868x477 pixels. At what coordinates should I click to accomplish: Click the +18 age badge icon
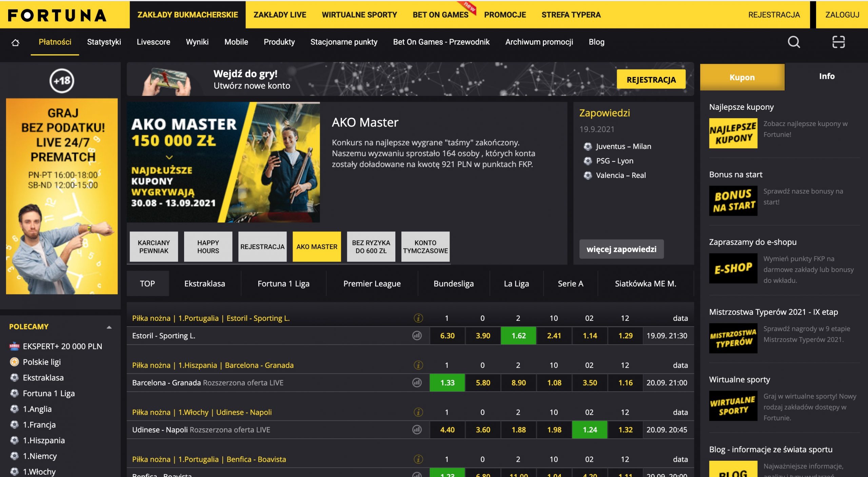click(62, 81)
